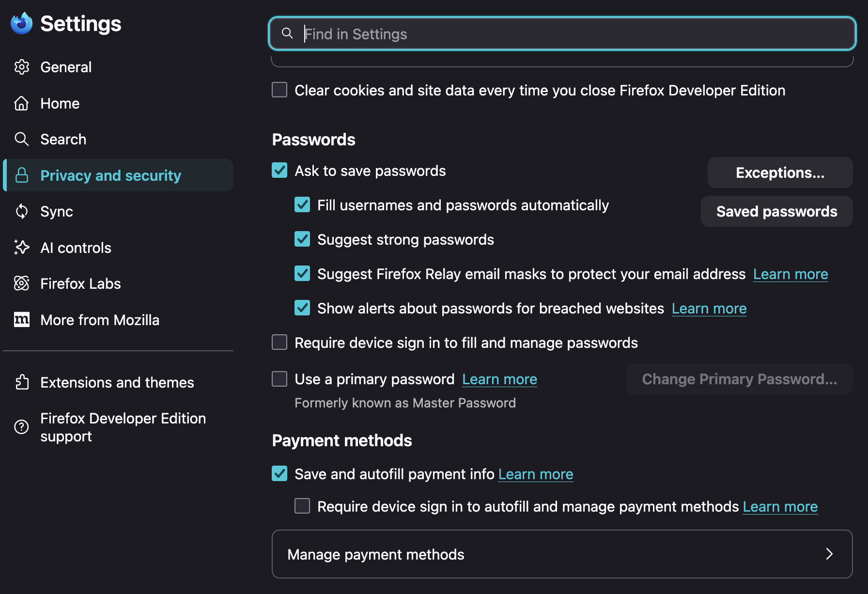The image size is (868, 594).
Task: Enable clearing cookies on browser close
Action: pos(279,90)
